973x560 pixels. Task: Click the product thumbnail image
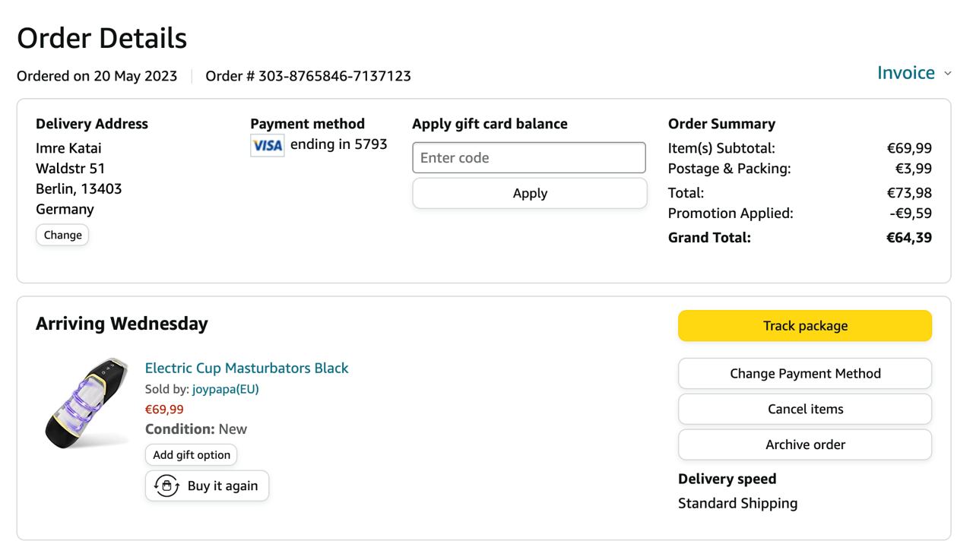click(85, 402)
